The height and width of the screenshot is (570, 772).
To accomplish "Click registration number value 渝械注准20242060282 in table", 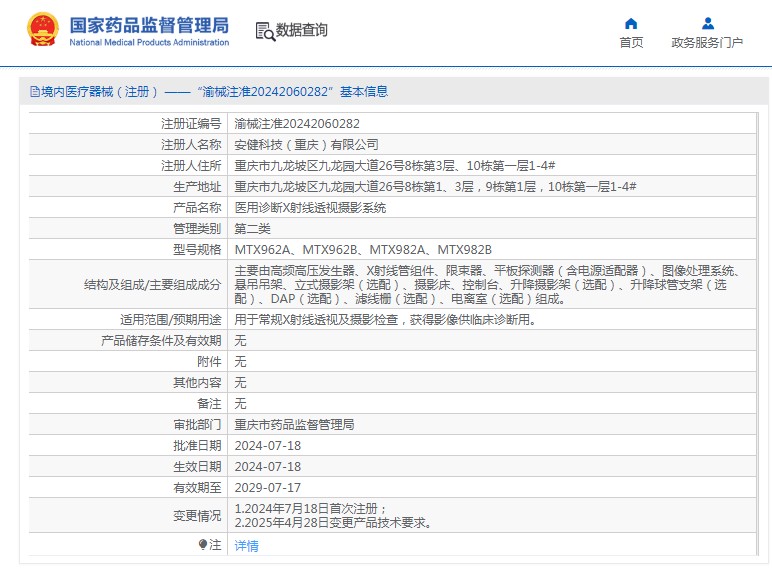I will point(297,124).
